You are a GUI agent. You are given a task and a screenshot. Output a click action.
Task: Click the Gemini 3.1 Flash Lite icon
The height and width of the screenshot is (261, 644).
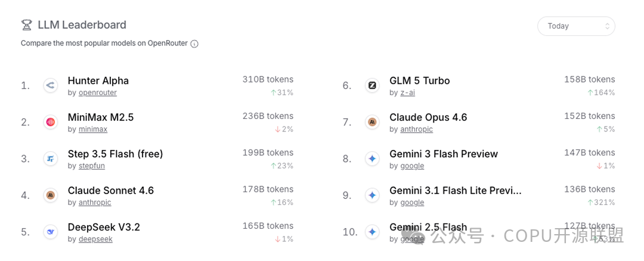coord(372,195)
